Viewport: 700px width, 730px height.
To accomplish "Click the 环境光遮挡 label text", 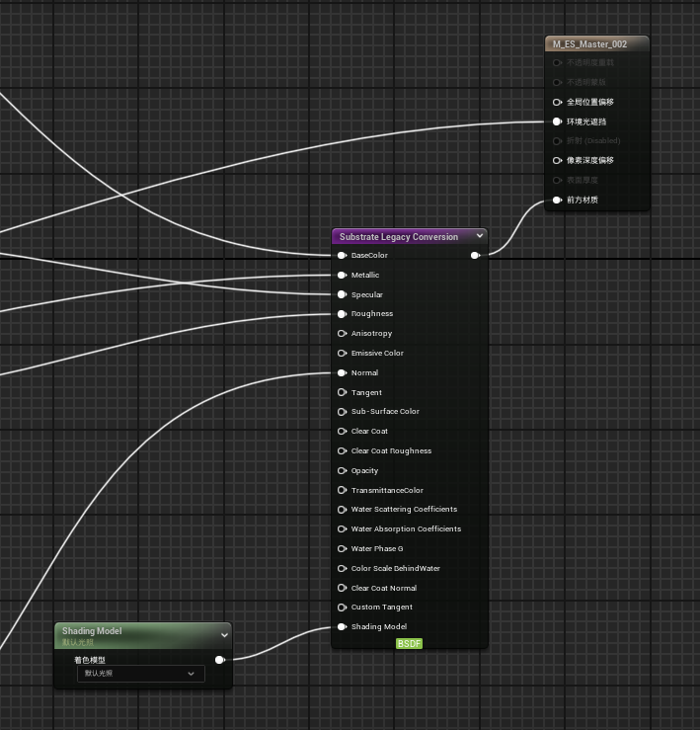I will tap(586, 122).
